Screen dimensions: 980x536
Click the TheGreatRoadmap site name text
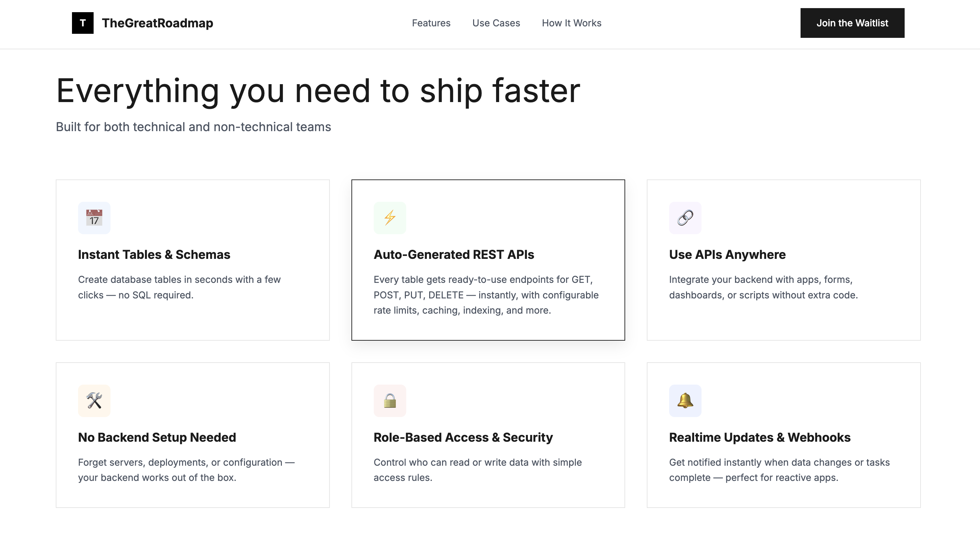(x=157, y=23)
